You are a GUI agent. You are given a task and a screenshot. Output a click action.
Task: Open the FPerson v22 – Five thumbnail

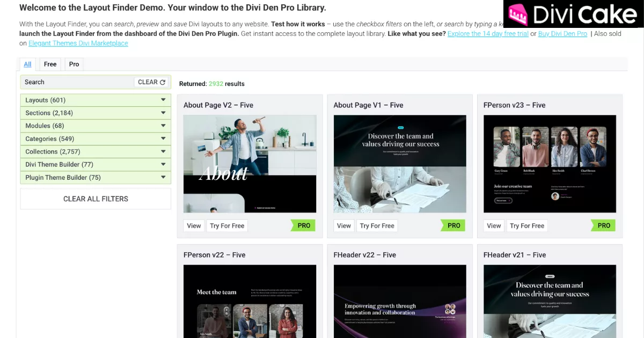pos(250,301)
